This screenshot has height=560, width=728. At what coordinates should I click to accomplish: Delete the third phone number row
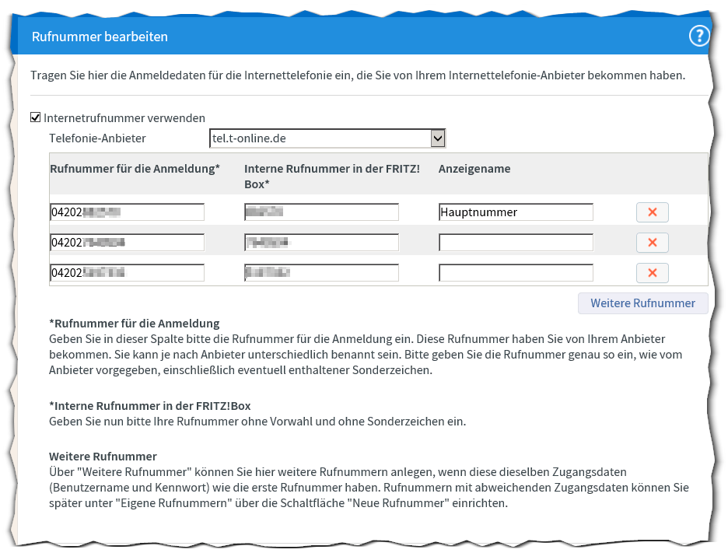[652, 273]
